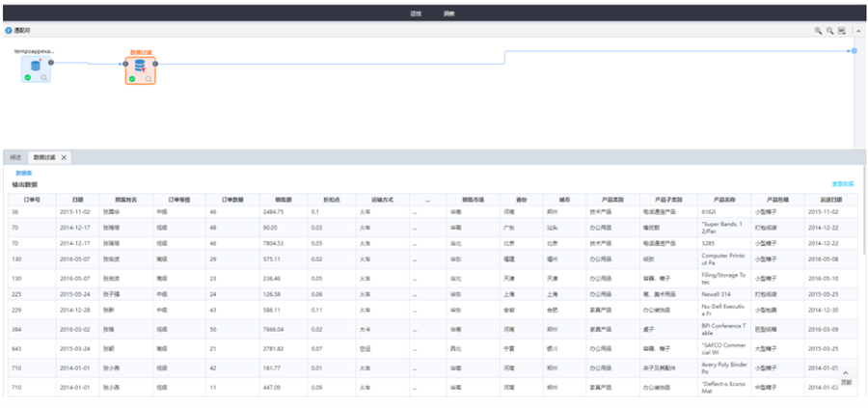Open the second top navigation bar menu

click(449, 14)
